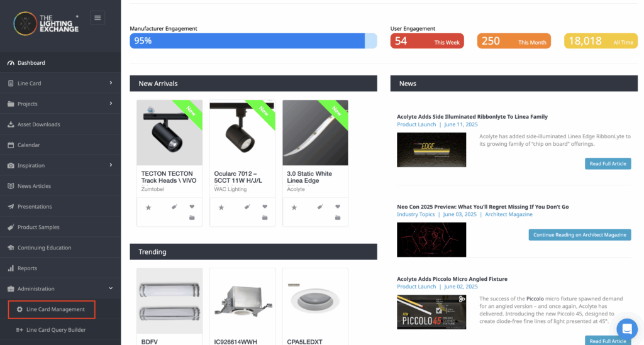Star the TECTON Track Heads product

click(148, 207)
